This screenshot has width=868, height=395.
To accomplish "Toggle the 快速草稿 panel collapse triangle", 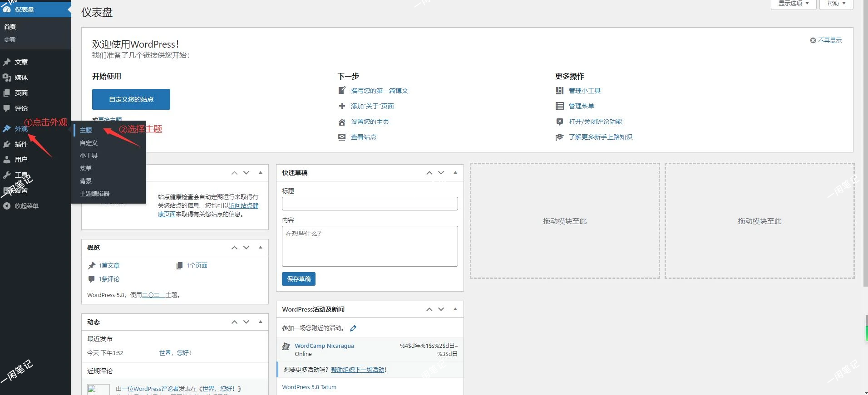I will click(455, 173).
